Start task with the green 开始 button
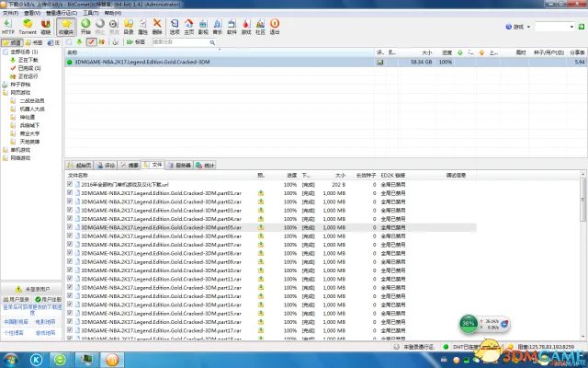588x368 pixels. coord(85,27)
